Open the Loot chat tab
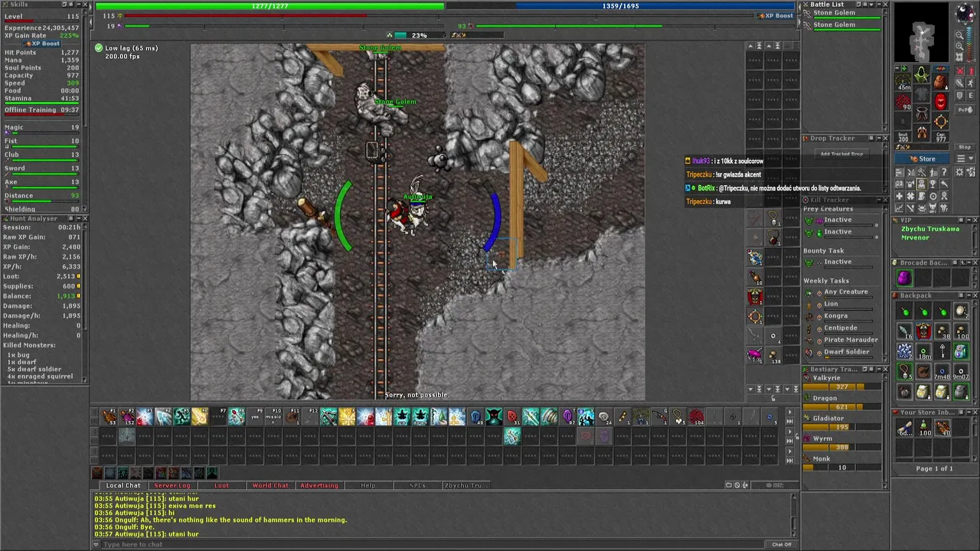Image resolution: width=980 pixels, height=551 pixels. pyautogui.click(x=221, y=485)
